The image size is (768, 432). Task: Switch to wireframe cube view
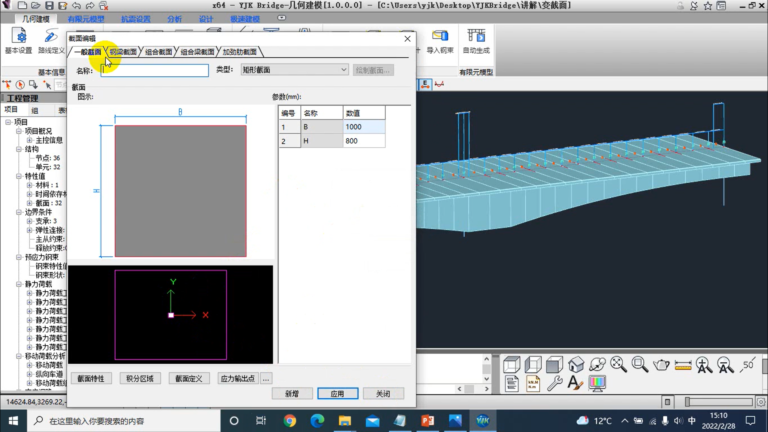[511, 364]
